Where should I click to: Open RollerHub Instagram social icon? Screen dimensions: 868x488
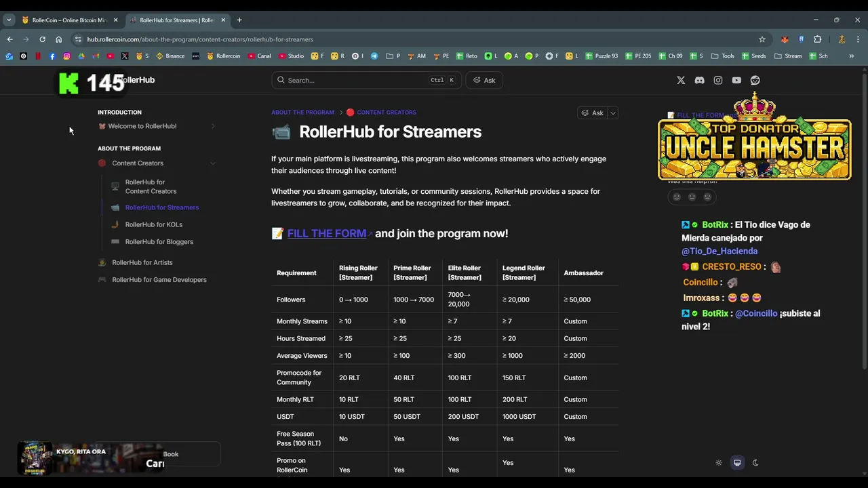(718, 80)
